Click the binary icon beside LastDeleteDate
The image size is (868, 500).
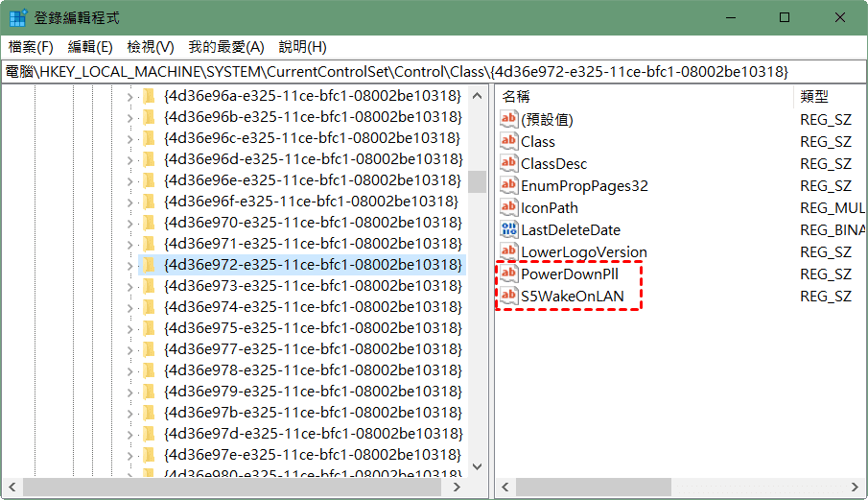point(508,229)
